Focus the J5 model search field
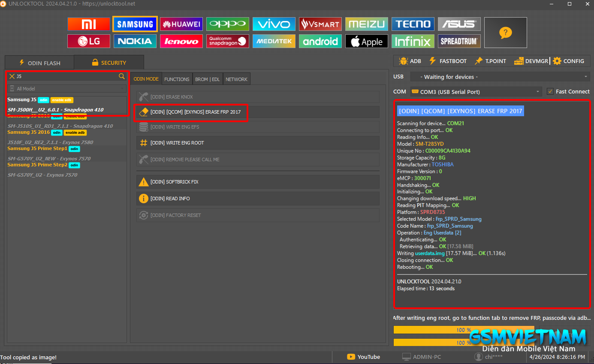Viewport: 594px width, 364px height. pos(67,76)
